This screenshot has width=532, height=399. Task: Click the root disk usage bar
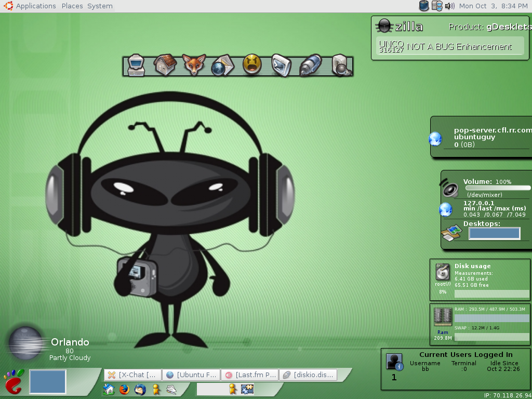pyautogui.click(x=491, y=294)
